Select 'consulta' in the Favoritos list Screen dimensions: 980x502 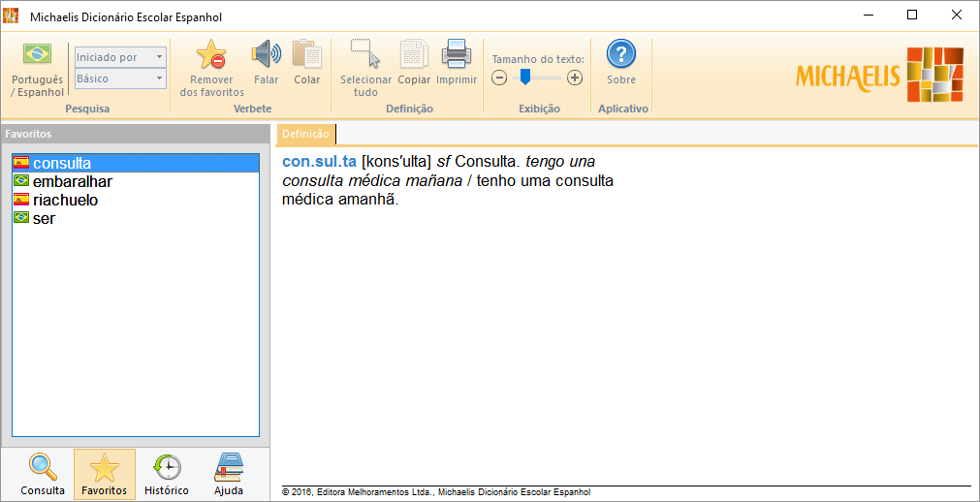coord(136,163)
